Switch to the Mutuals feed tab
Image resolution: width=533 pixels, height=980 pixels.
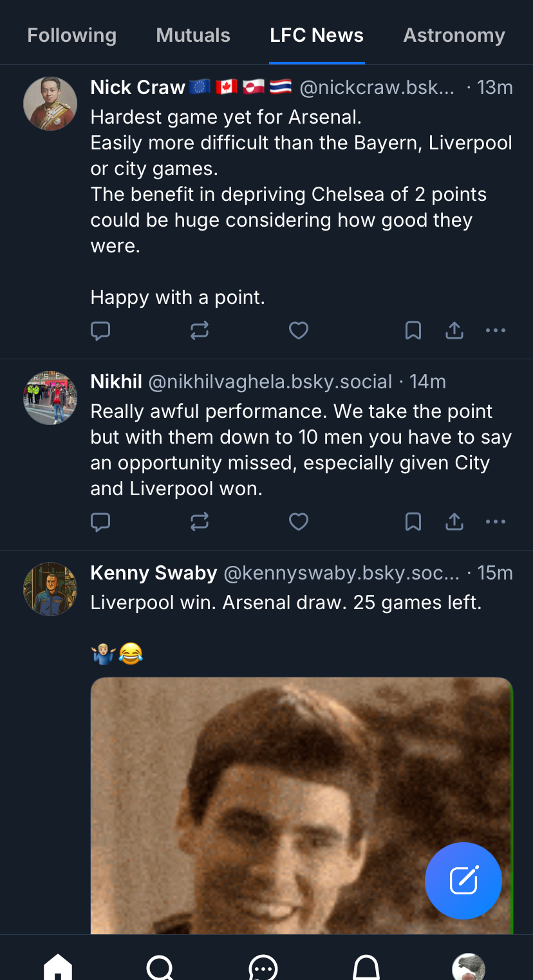tap(193, 35)
